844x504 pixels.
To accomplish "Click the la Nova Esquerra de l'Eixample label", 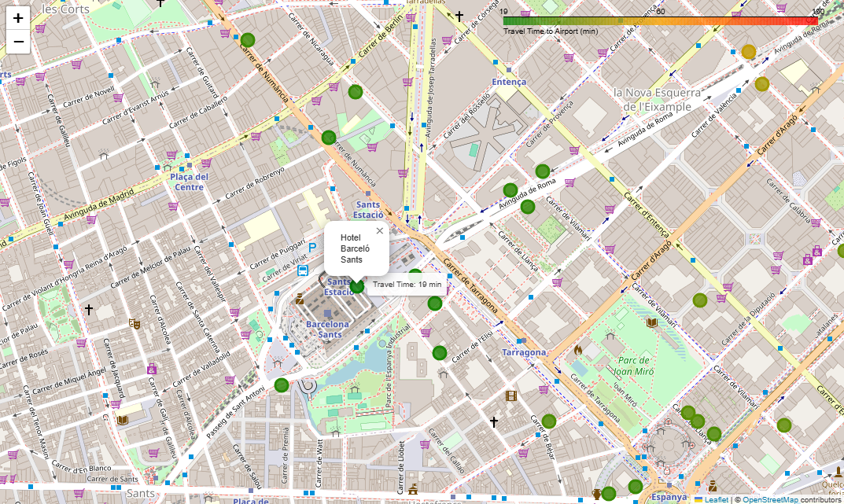I will click(658, 100).
